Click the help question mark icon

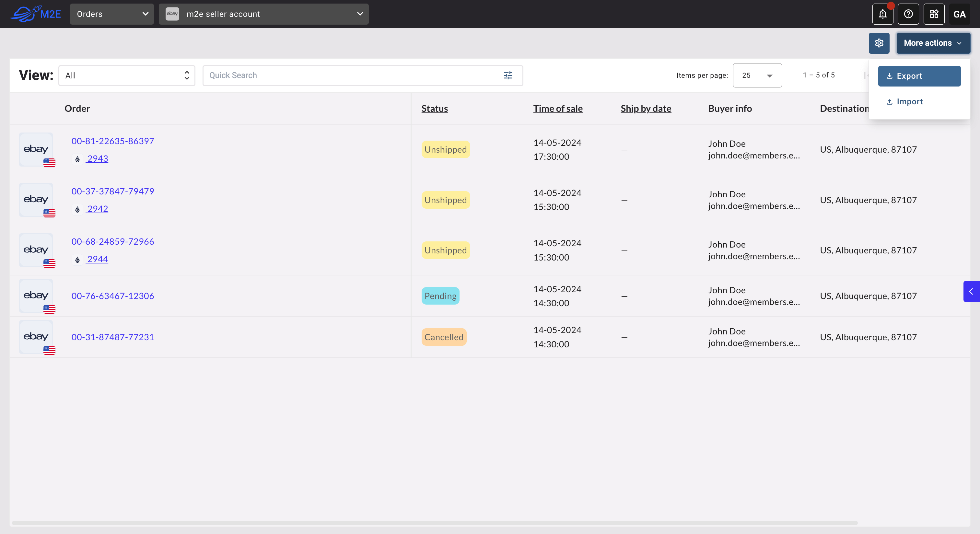(908, 14)
